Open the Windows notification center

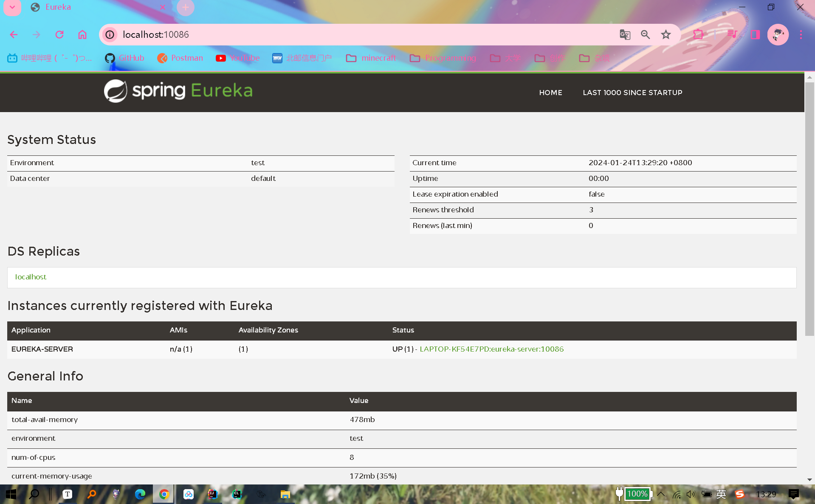pos(793,494)
